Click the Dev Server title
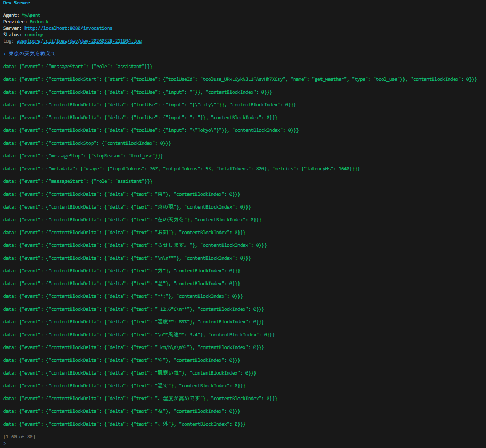The width and height of the screenshot is (486, 448). click(16, 3)
